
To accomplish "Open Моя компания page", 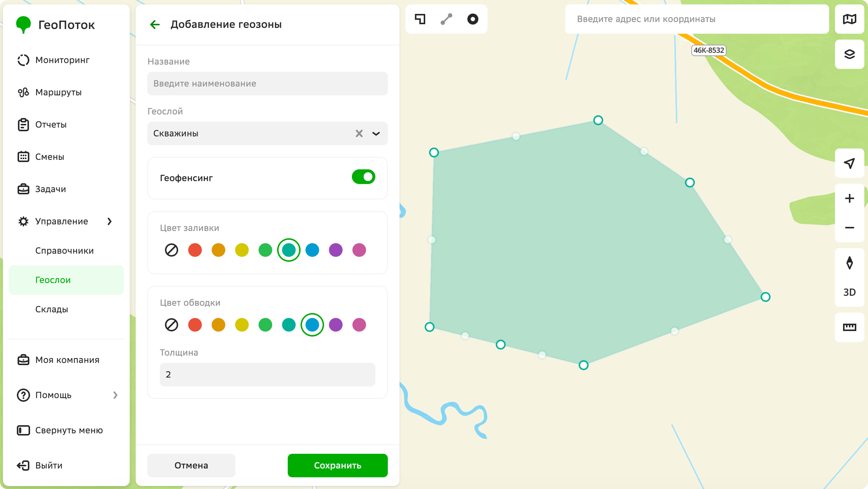I will point(66,360).
